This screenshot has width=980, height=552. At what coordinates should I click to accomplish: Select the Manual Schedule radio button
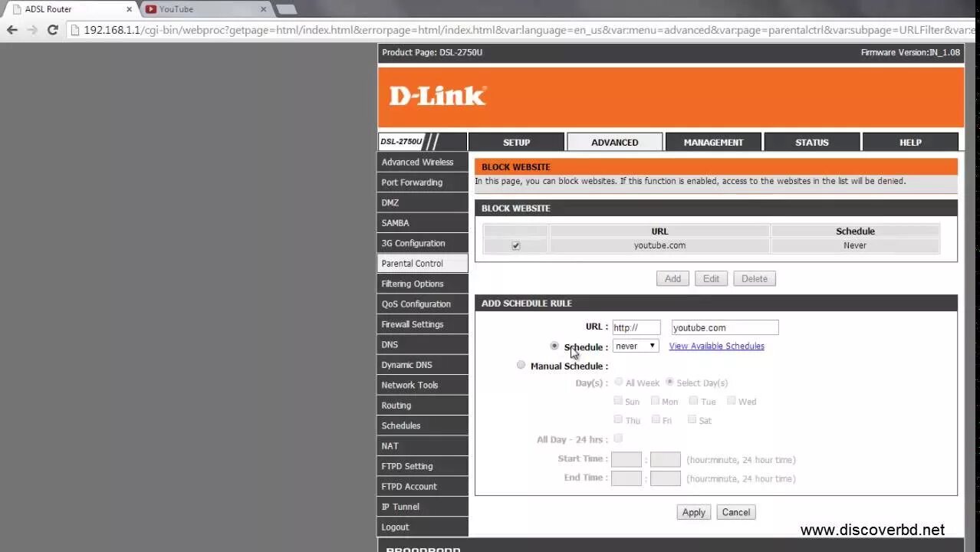point(521,365)
